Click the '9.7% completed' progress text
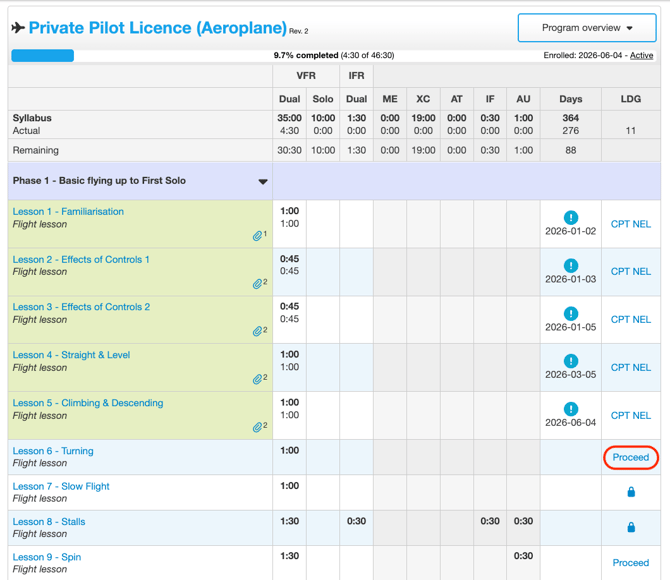Screen dimensions: 670x580 [306, 55]
